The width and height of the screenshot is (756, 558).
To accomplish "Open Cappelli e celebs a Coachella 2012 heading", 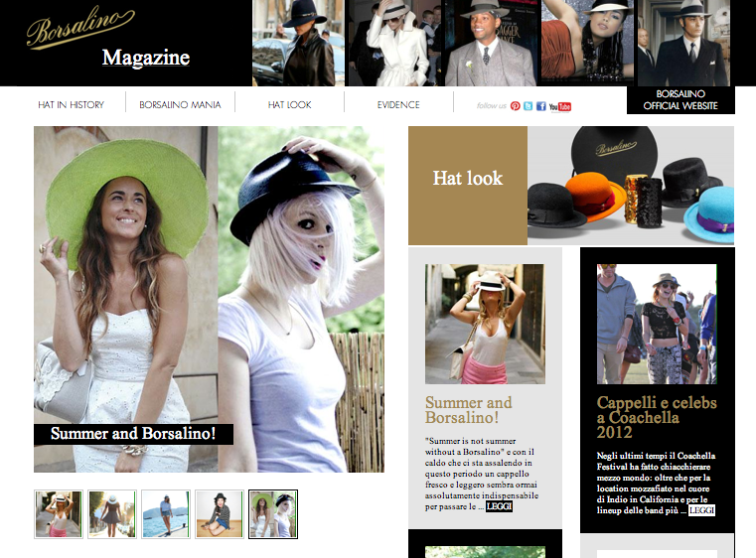I will coord(657,417).
